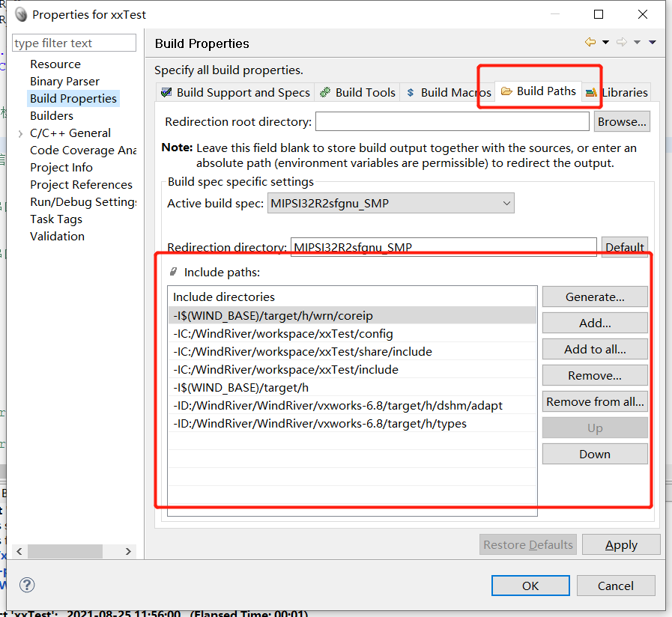
Task: Click the globe icon in the title bar
Action: tap(20, 13)
